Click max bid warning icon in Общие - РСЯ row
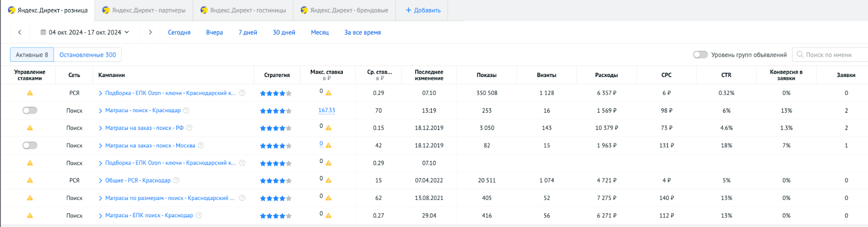868x227 pixels. (329, 181)
